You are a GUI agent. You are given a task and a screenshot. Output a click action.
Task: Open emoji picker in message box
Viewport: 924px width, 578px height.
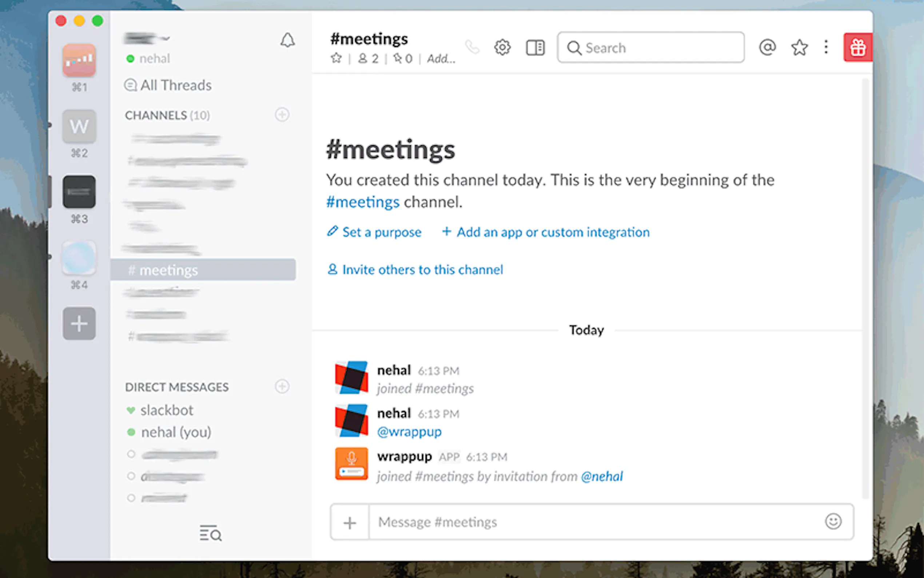click(x=833, y=522)
